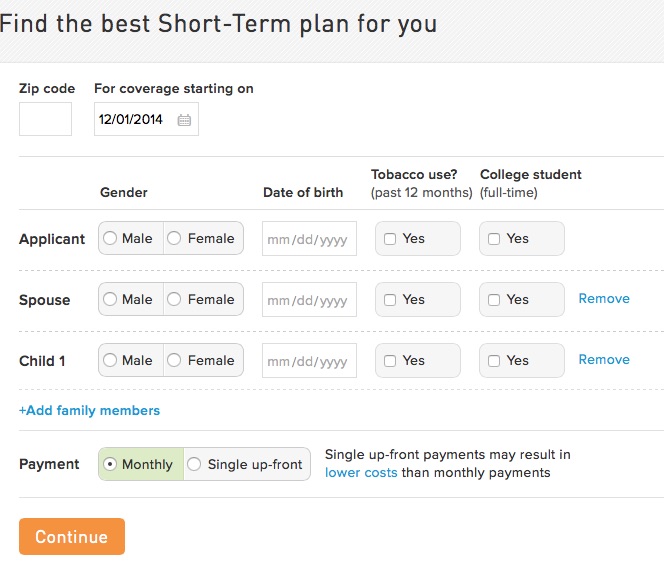The image size is (664, 571).
Task: Remove Child 1 from the form
Action: tap(604, 360)
